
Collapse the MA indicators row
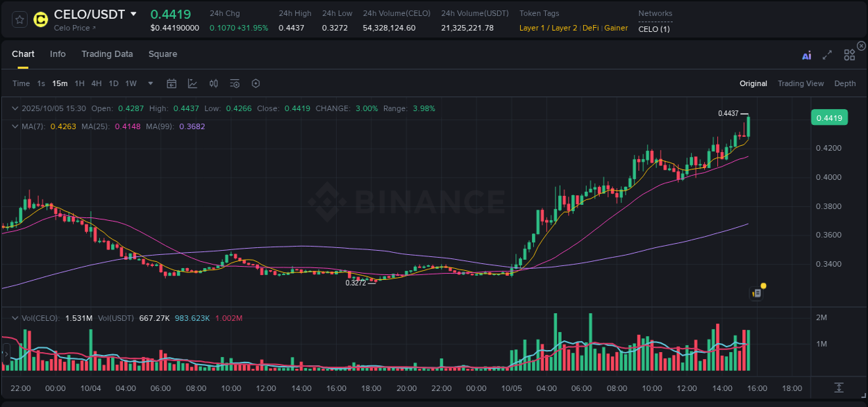[14, 126]
